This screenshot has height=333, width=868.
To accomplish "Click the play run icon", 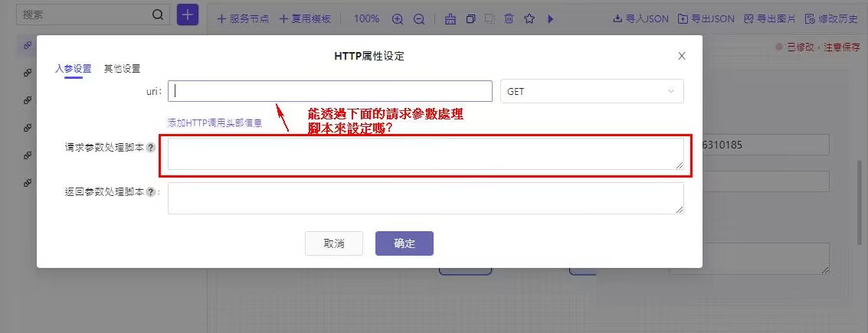I will click(550, 19).
